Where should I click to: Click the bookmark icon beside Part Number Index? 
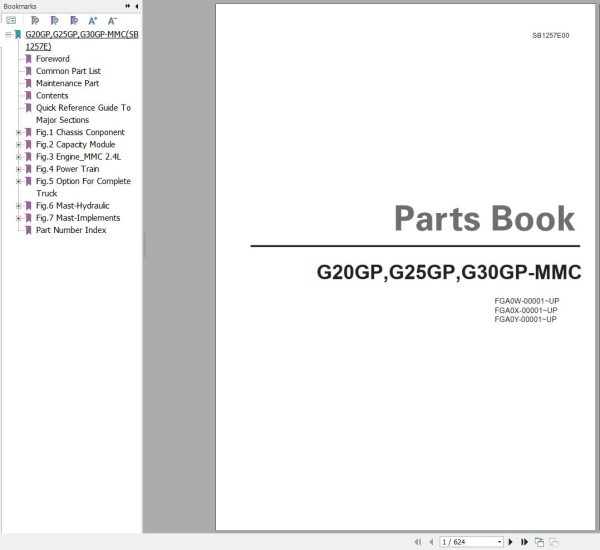tap(28, 230)
